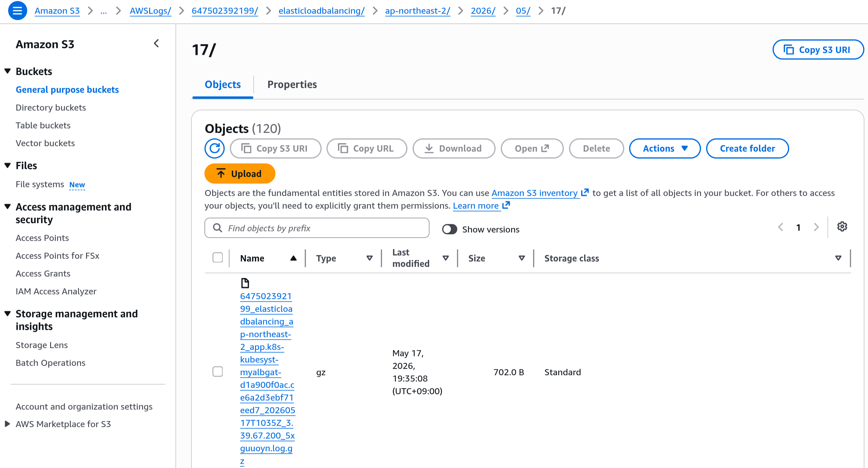868x468 pixels.
Task: Click Copy S3 URI in the objects toolbar
Action: (x=276, y=148)
